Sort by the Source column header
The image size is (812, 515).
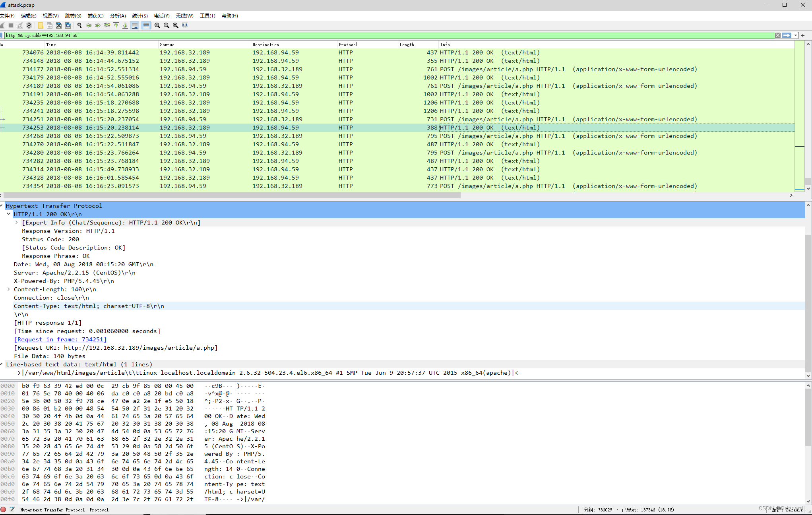(205, 45)
